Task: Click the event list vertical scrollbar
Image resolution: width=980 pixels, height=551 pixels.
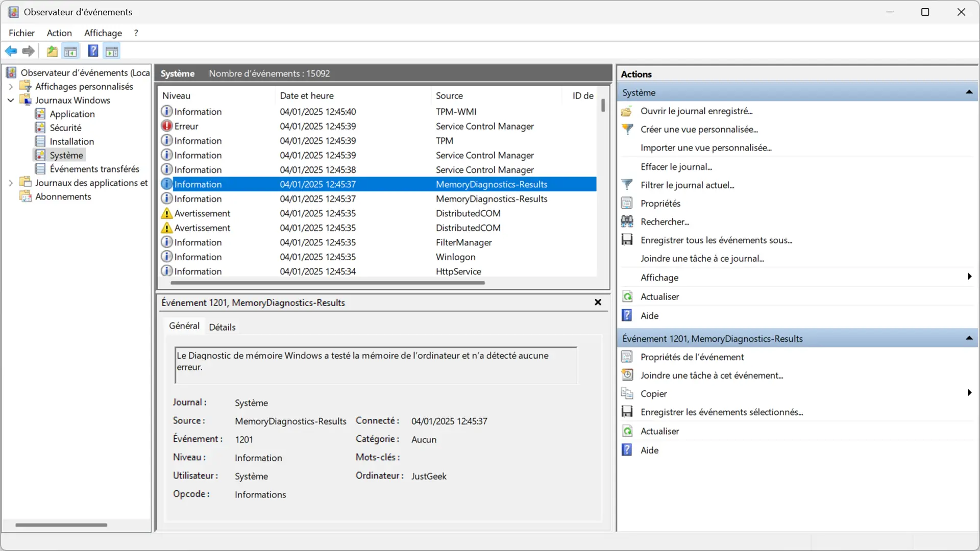Action: pyautogui.click(x=603, y=105)
